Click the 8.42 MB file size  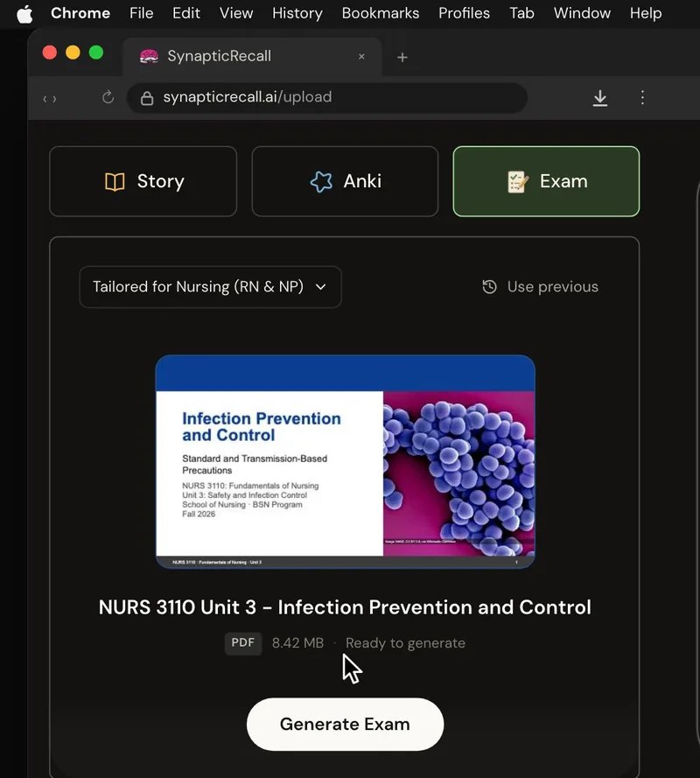(297, 643)
